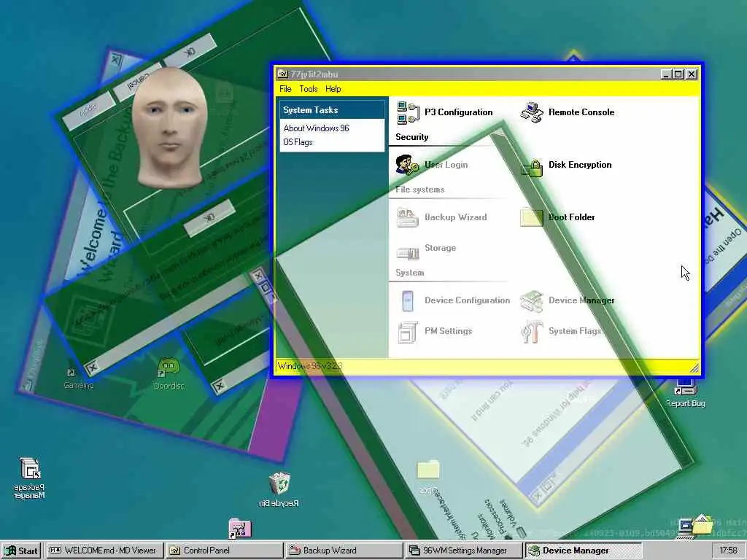Open the Boot Folder icon
Screen dimensions: 747x560
532,217
